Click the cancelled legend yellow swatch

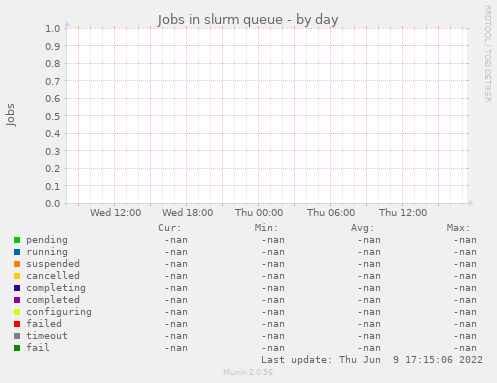(x=17, y=276)
